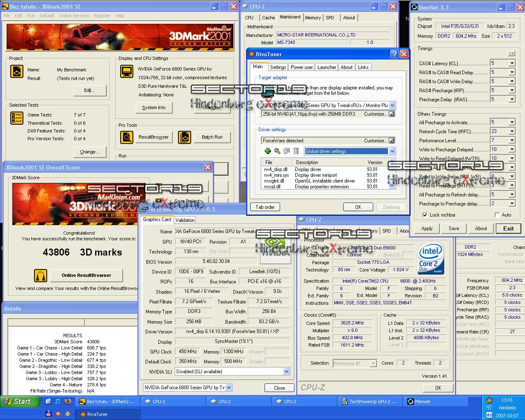This screenshot has width=525, height=420.
Task: Open Refresh Cycle Time (tRFC) dropdown
Action: 512,131
